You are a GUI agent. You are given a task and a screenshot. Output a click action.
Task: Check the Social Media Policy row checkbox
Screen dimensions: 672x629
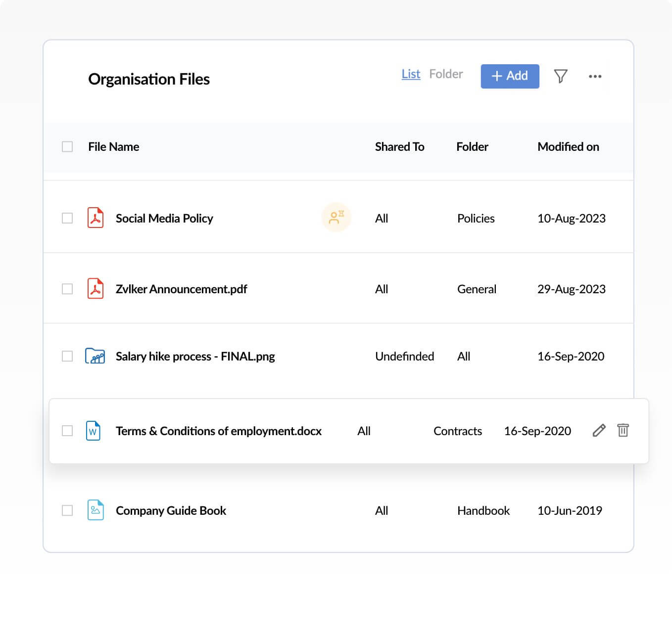[x=67, y=218]
